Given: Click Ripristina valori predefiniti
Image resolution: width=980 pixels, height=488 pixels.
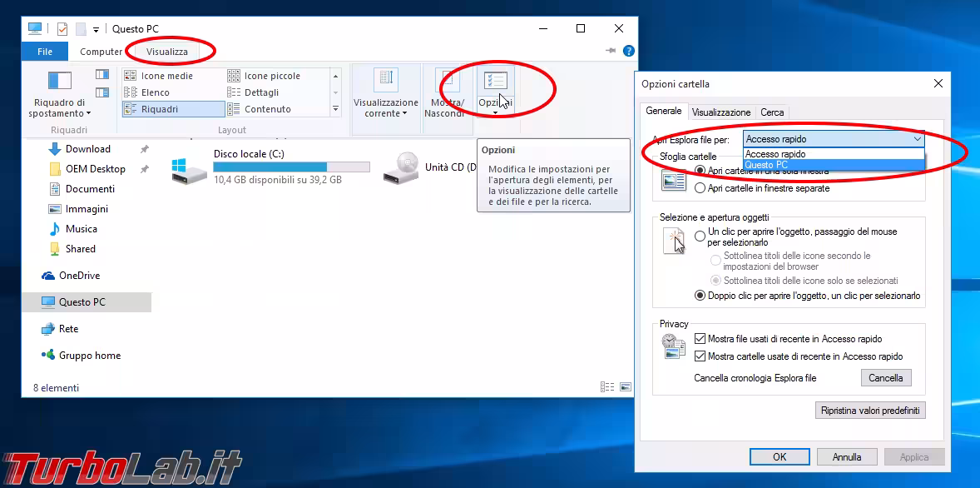Looking at the screenshot, I should [870, 410].
